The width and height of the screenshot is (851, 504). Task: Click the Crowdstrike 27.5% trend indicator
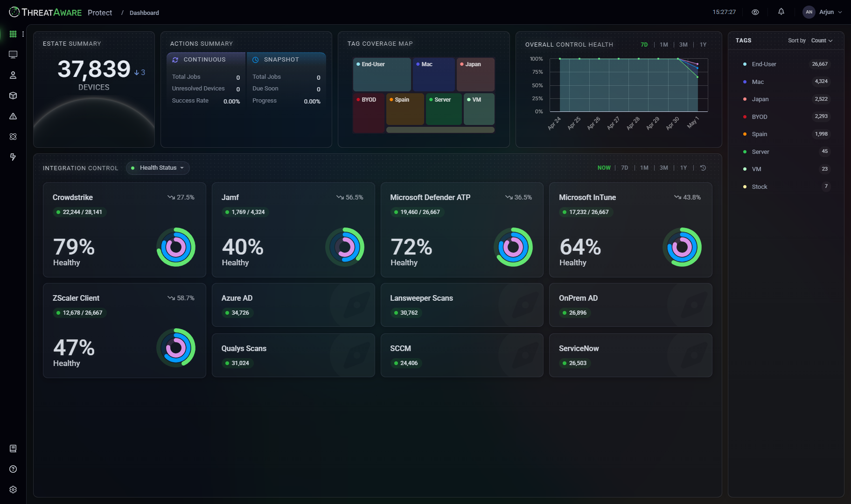tap(181, 198)
